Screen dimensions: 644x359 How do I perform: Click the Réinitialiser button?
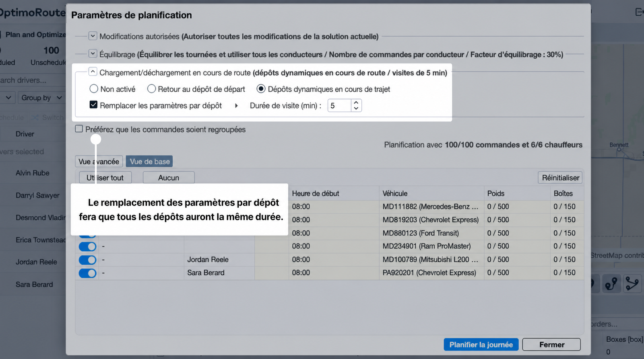(x=560, y=178)
